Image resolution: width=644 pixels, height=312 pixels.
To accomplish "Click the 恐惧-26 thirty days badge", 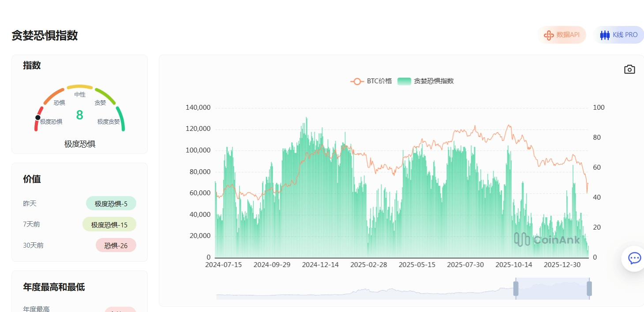I will (x=116, y=245).
